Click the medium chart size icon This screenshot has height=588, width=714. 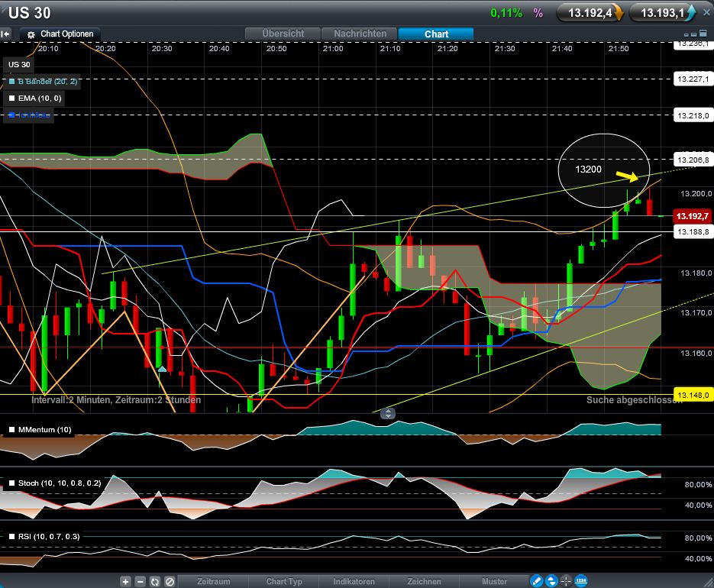coord(694,34)
